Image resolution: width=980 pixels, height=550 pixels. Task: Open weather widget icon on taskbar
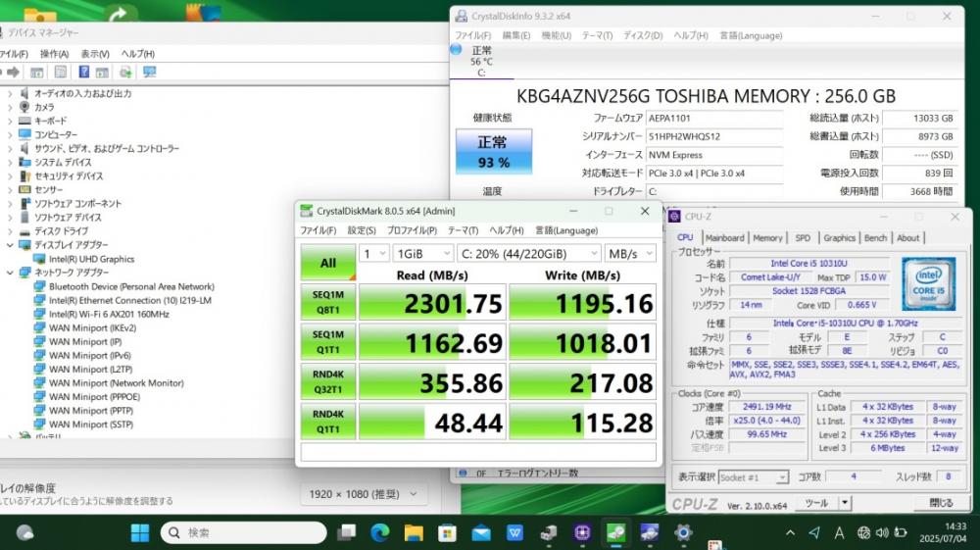(24, 532)
